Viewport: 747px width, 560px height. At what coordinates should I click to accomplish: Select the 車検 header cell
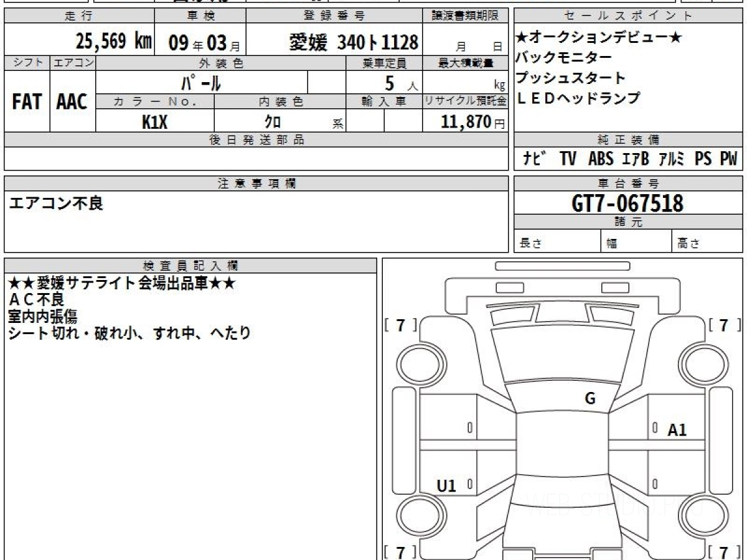(x=200, y=16)
